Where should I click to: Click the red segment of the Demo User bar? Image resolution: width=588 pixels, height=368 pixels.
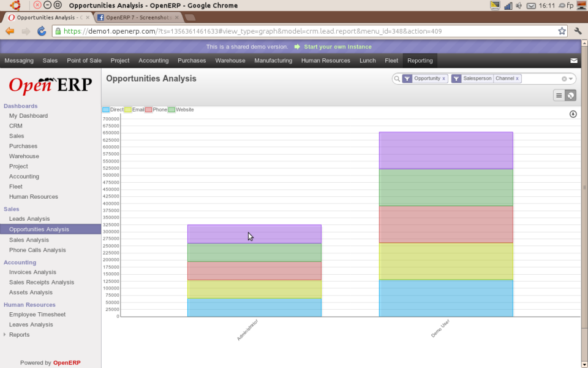pos(446,224)
